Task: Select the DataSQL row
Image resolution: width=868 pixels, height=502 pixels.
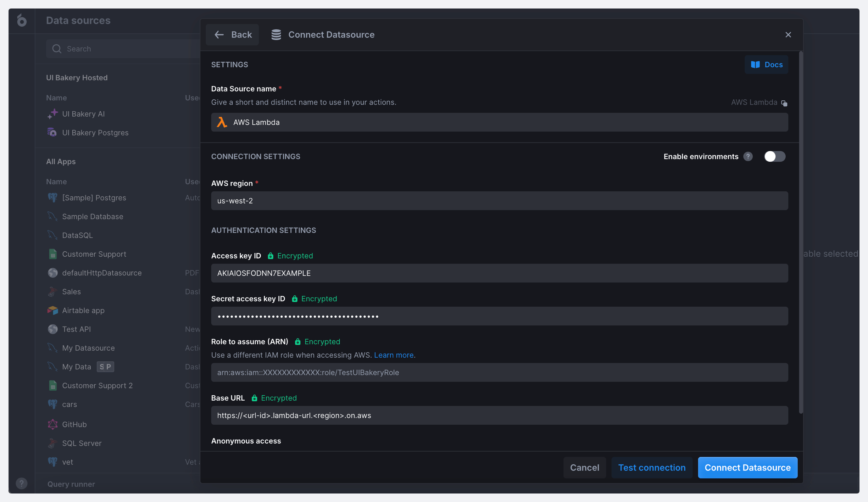Action: tap(78, 235)
